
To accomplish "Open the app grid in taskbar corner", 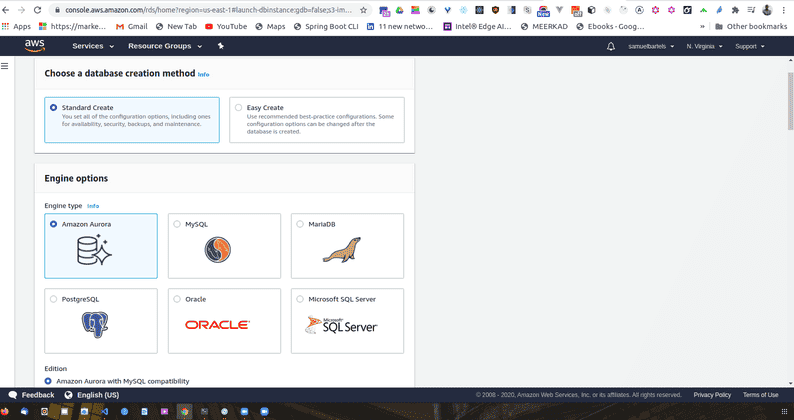I will 784,412.
